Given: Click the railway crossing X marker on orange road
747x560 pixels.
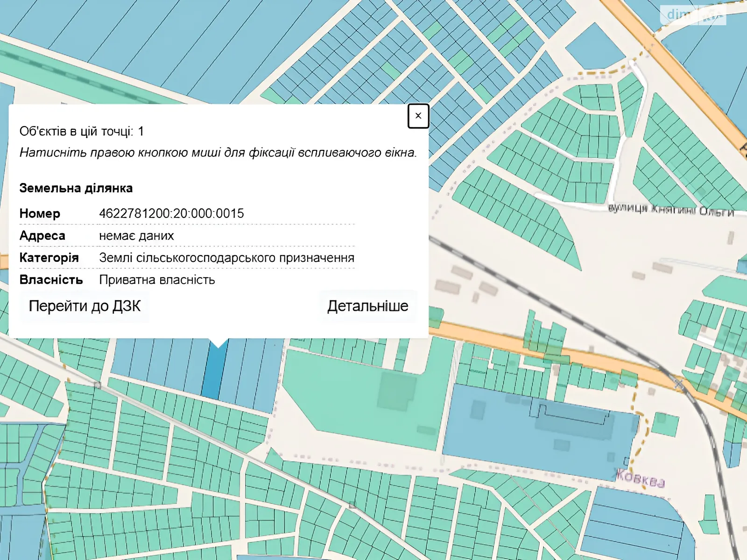Looking at the screenshot, I should [678, 384].
